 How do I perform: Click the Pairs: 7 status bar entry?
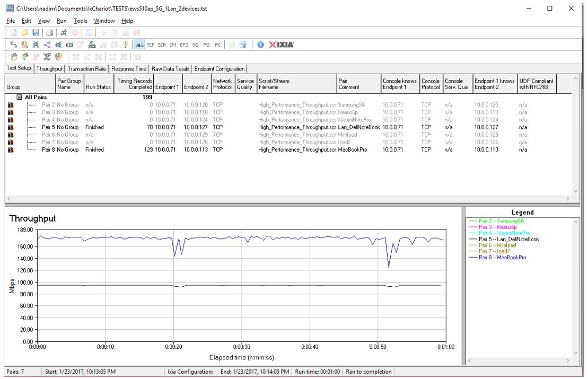15,372
